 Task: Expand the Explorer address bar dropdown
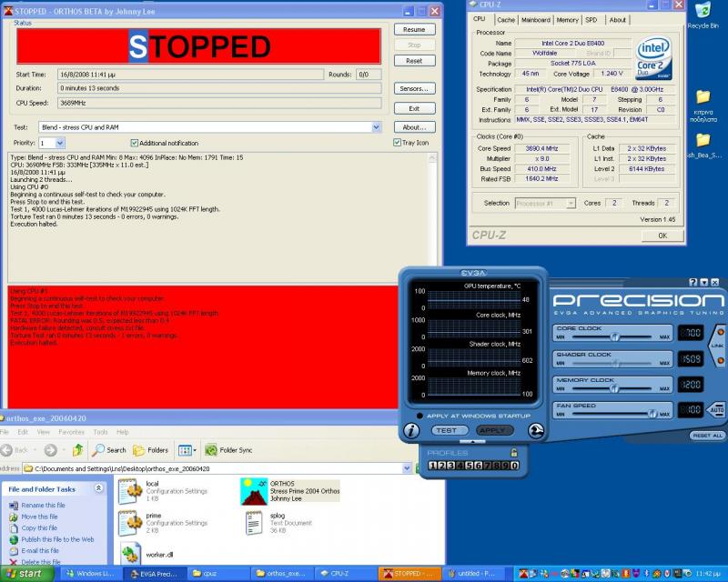click(407, 468)
